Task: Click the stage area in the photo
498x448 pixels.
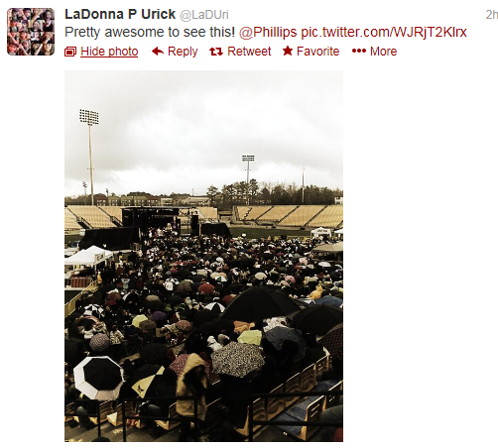Action: [x=151, y=221]
